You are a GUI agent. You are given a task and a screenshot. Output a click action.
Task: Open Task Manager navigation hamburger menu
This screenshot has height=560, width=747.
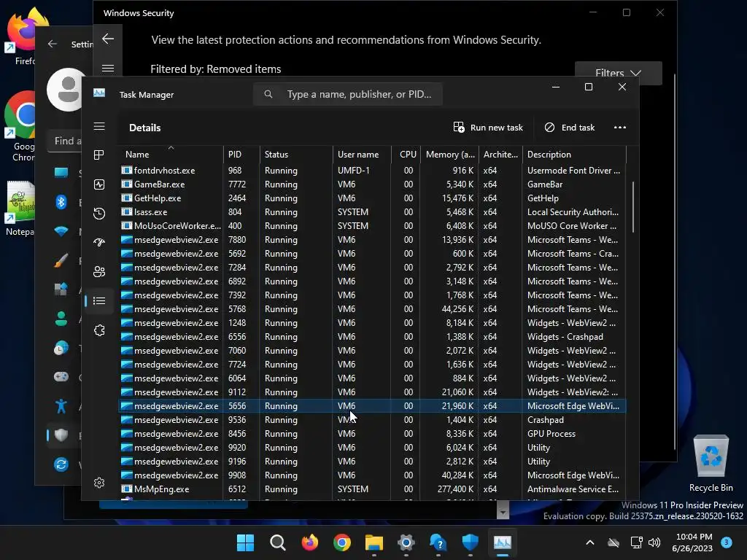99,126
